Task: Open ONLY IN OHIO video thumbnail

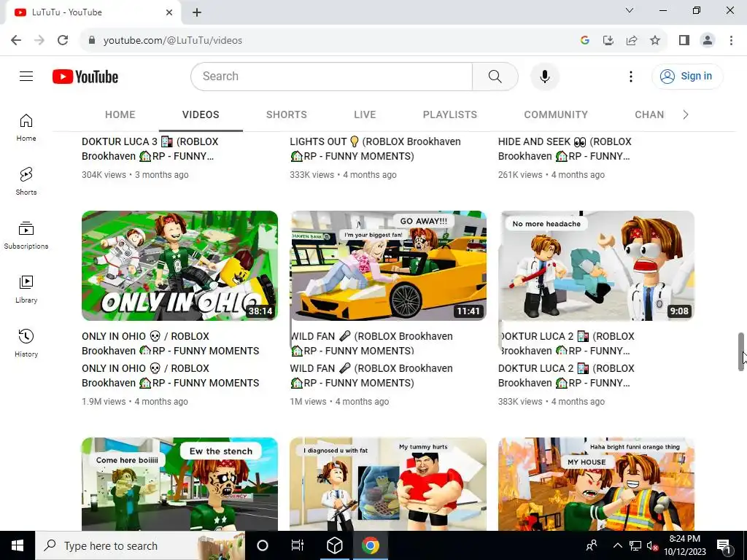Action: (x=179, y=265)
